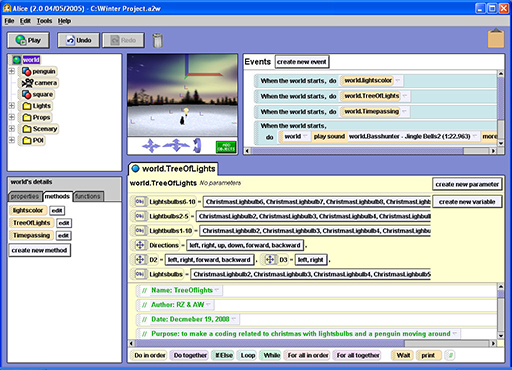Click the Scenery folder icon

27,129
